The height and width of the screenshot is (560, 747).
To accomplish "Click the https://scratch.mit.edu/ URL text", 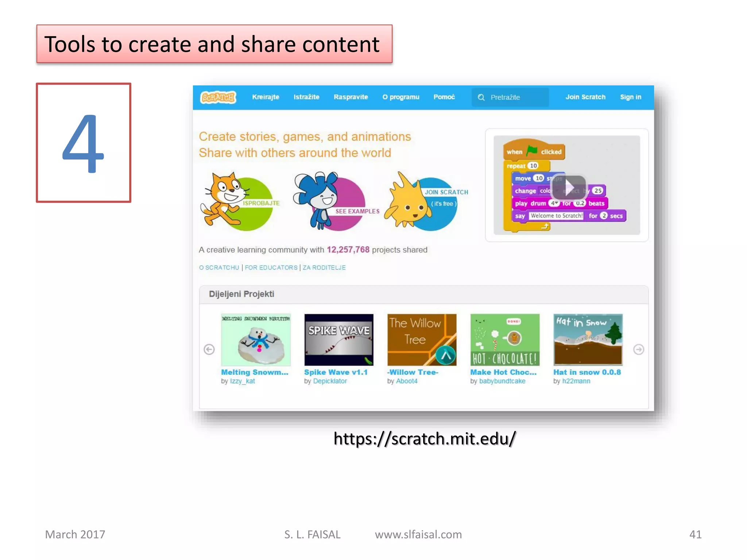I will (424, 439).
